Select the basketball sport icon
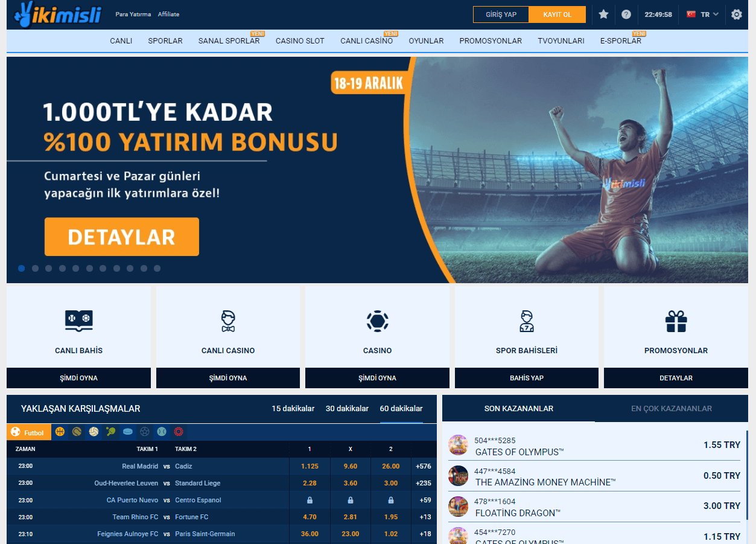756x544 pixels. [60, 432]
